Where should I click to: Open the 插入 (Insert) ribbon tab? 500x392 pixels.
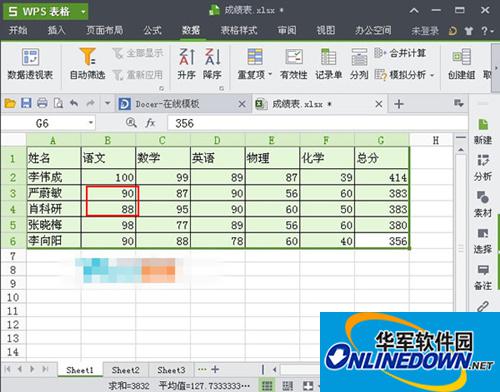(56, 30)
